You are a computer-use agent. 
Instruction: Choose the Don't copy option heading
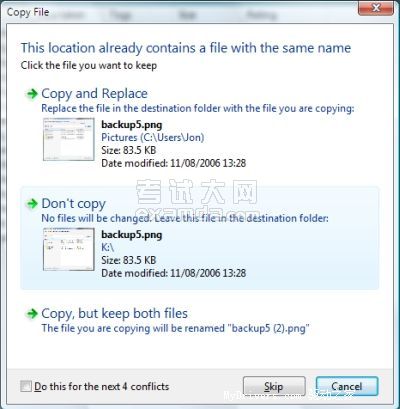(x=74, y=203)
